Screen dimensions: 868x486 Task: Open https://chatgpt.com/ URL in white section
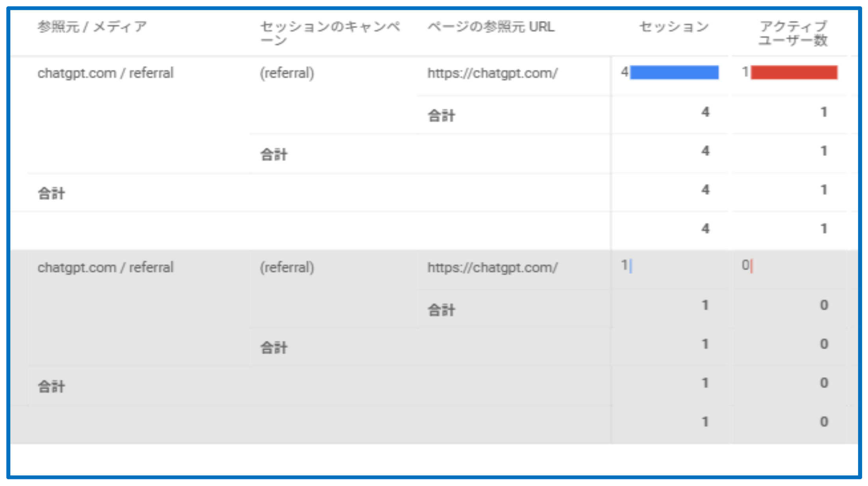click(493, 73)
